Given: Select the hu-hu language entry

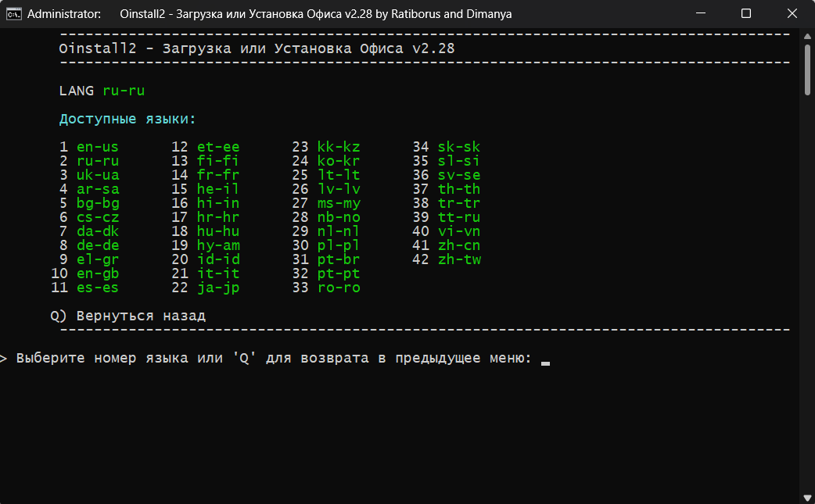Looking at the screenshot, I should tap(217, 231).
